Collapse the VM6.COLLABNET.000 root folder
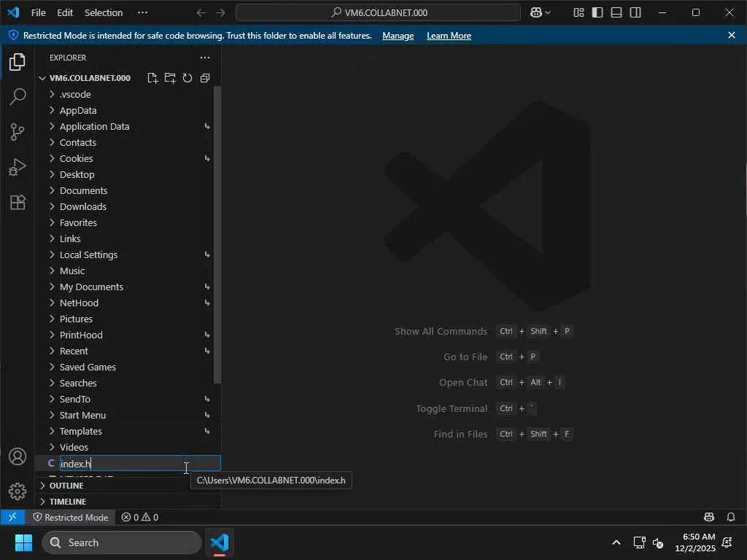 click(x=42, y=78)
